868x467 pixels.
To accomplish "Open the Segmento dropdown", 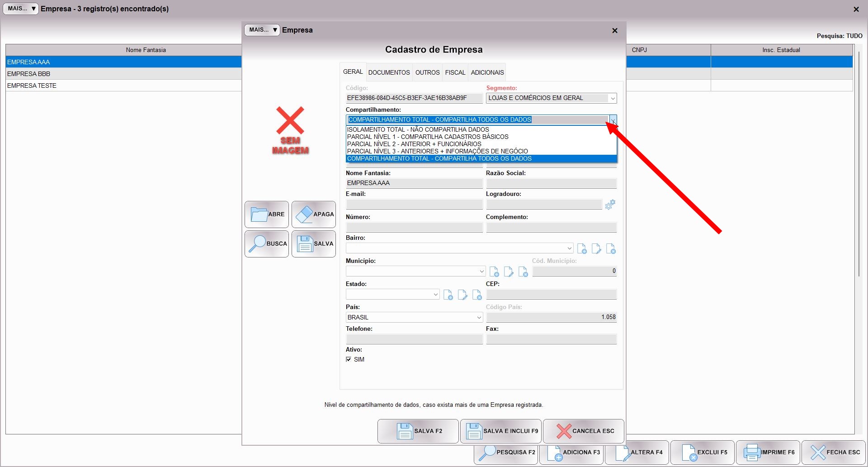I will coord(613,98).
